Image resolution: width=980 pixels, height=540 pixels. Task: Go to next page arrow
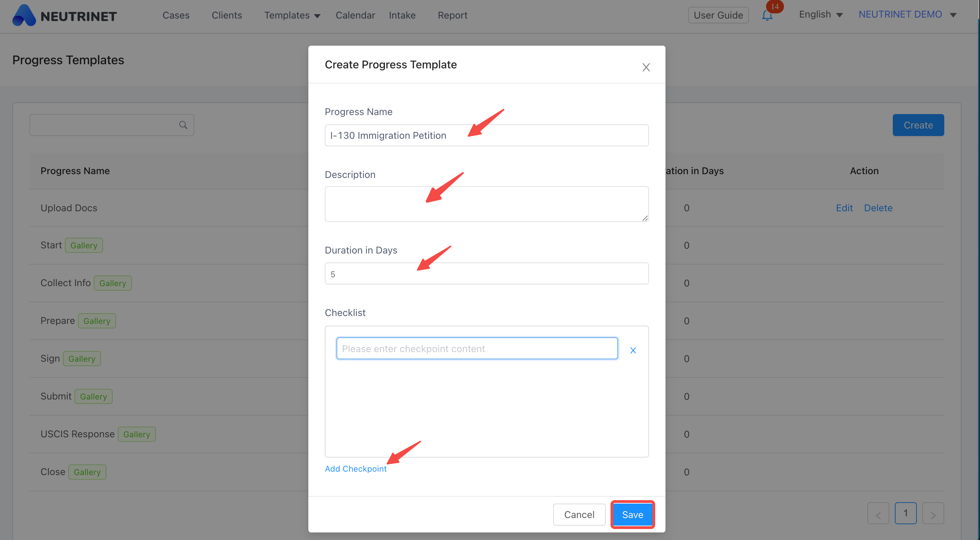point(933,513)
